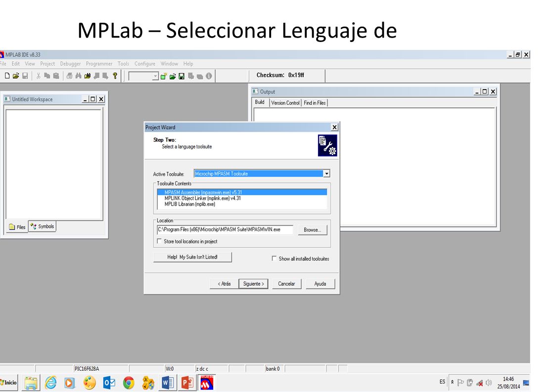Enable Store tool locations in project
This screenshot has height=392, width=555.
coord(159,241)
